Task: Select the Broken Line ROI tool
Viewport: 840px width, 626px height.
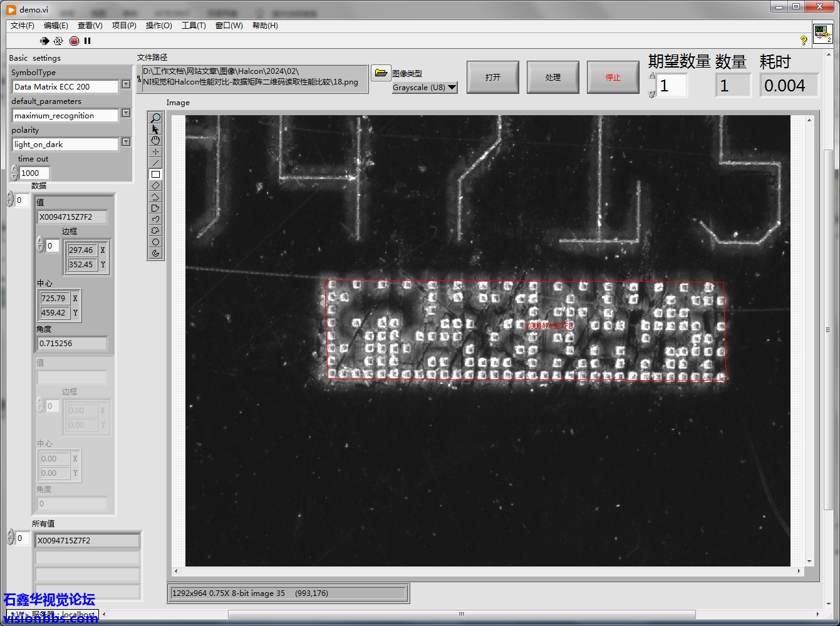Action: tap(156, 197)
